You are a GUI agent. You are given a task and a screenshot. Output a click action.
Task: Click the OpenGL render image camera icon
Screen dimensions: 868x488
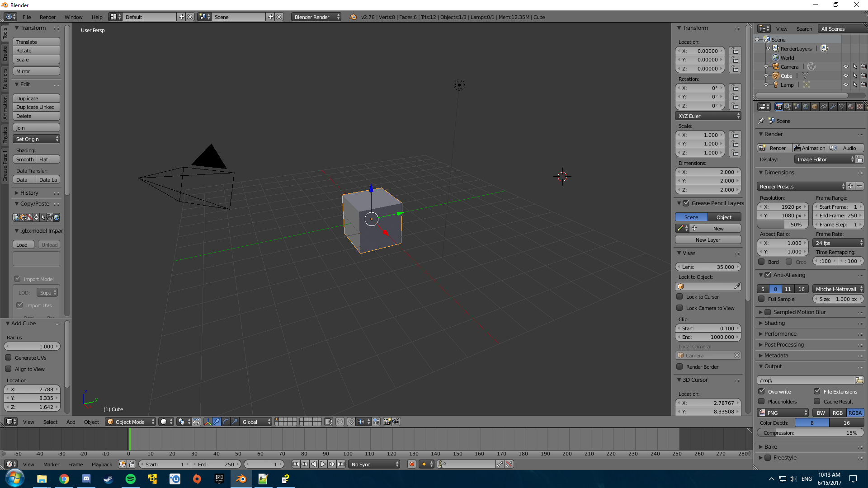[x=387, y=422]
